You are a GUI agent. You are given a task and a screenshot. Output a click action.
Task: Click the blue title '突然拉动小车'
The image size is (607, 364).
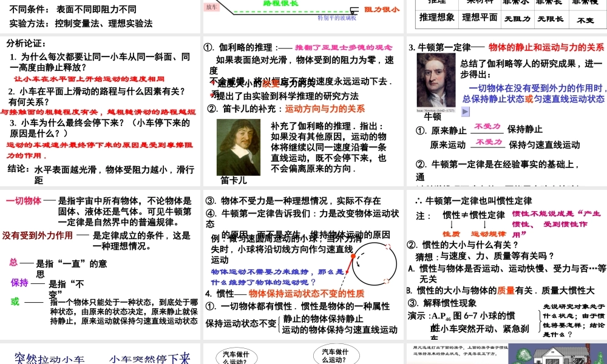coord(50,359)
